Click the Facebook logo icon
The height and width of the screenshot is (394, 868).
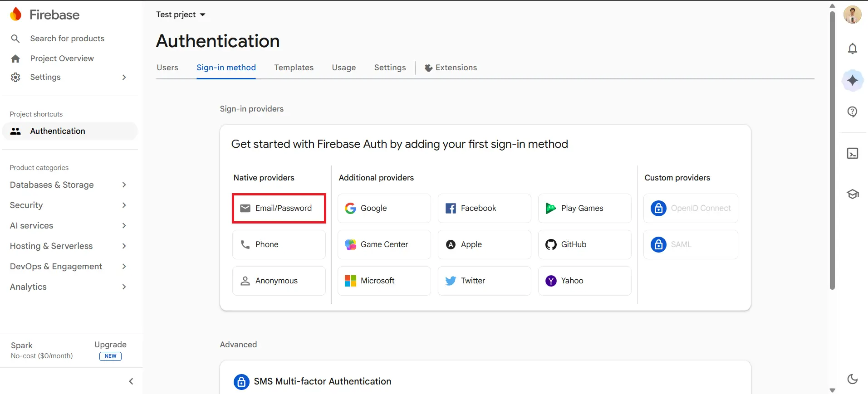451,208
